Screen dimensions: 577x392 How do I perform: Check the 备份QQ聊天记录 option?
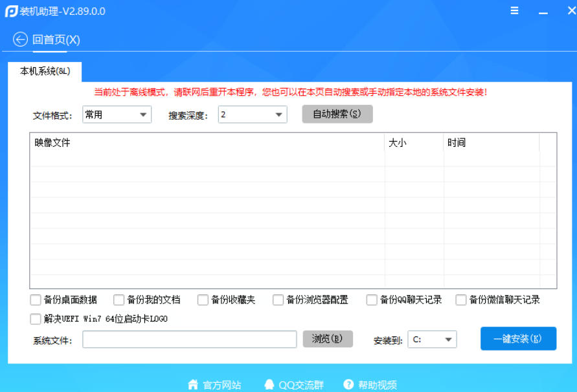tap(372, 299)
